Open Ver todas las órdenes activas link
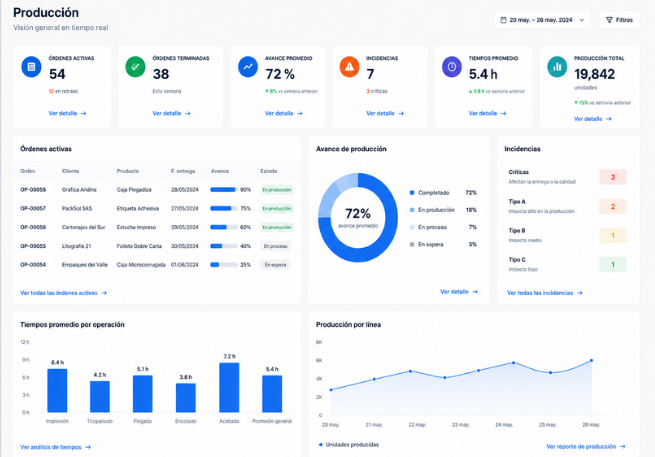The image size is (655, 457). click(x=63, y=293)
